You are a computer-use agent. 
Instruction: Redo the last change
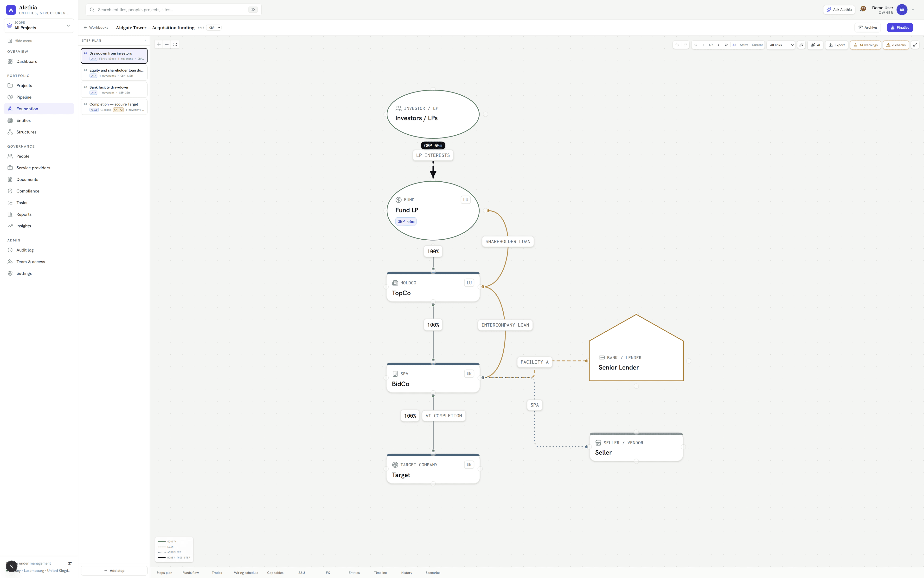point(685,45)
